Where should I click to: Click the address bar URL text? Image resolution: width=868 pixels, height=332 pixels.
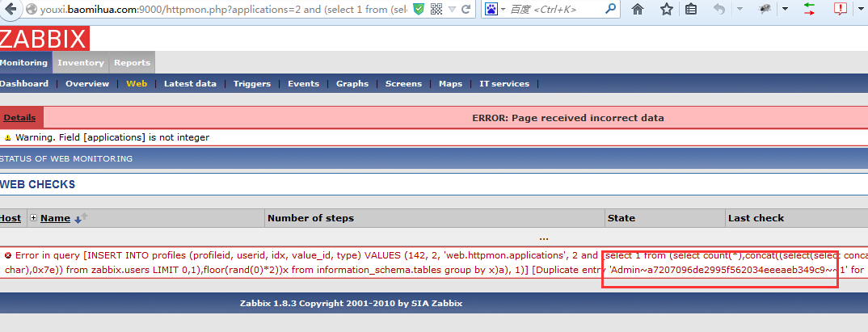[224, 10]
